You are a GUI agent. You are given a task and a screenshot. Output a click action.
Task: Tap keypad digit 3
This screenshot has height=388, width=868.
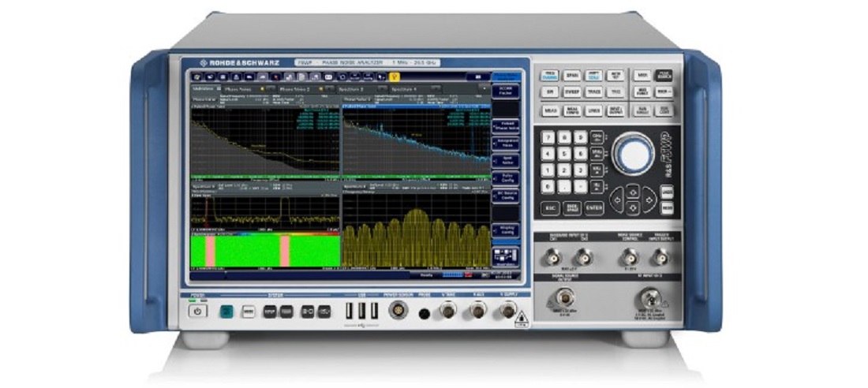point(580,170)
